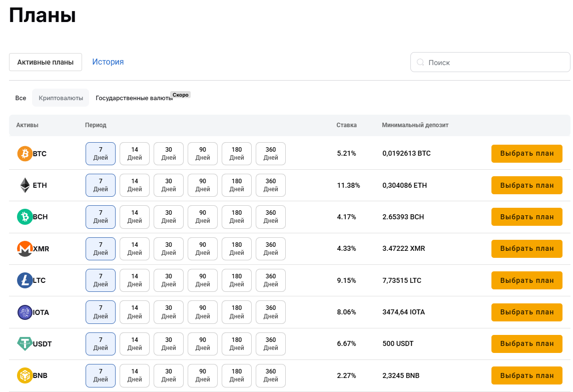Screen dimensions: 573x392
Task: Click Выбрать план for BCH
Action: coord(526,217)
